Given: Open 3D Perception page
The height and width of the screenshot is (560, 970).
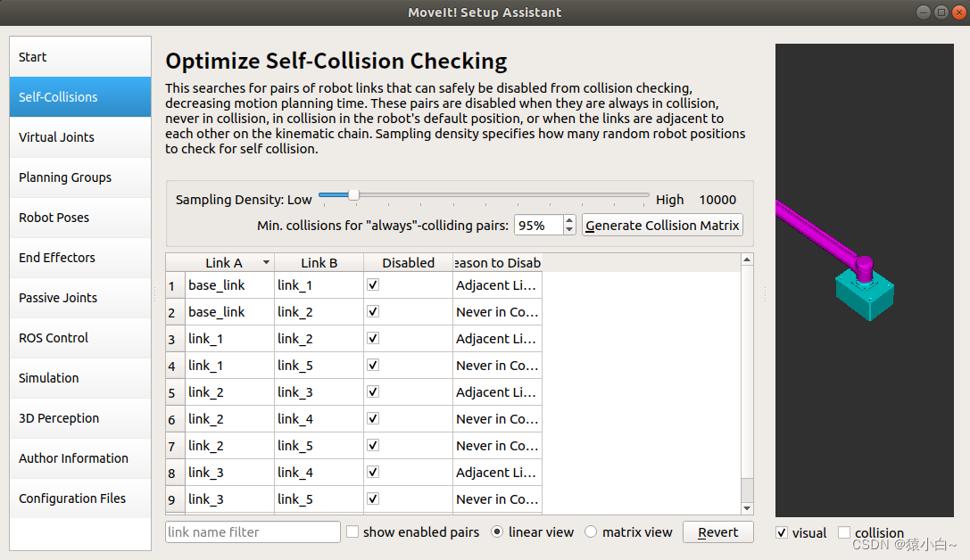Looking at the screenshot, I should pos(79,418).
